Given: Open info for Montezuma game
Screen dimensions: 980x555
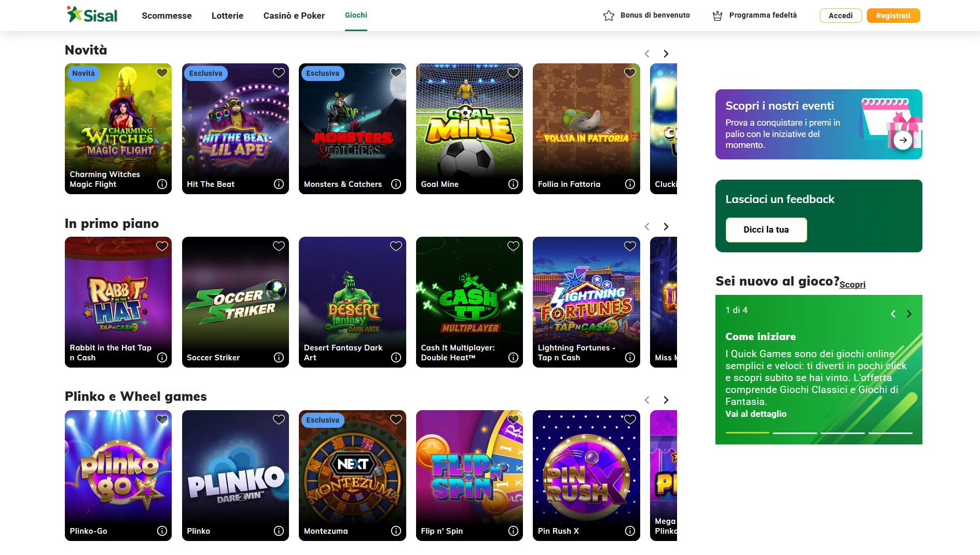Looking at the screenshot, I should [396, 531].
